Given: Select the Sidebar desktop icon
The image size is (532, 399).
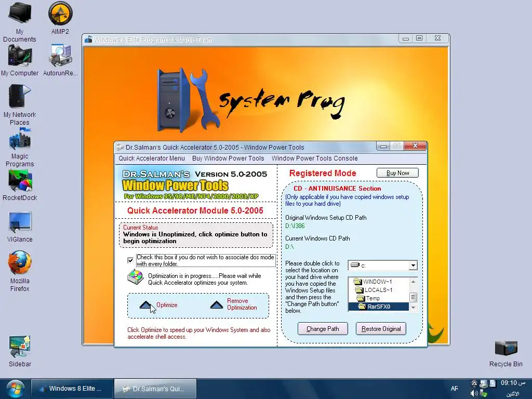Looking at the screenshot, I should [x=20, y=351].
